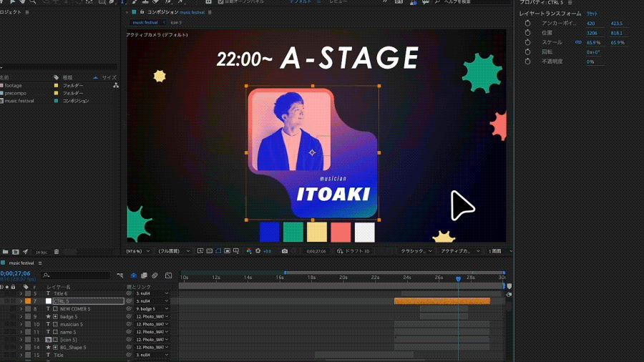This screenshot has height=362, width=644.
Task: Toggle the 回転 rotation stopwatch
Action: coord(528,52)
